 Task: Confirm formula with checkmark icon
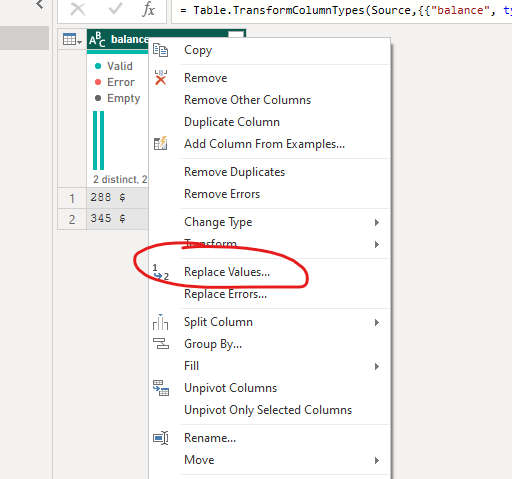tap(115, 9)
